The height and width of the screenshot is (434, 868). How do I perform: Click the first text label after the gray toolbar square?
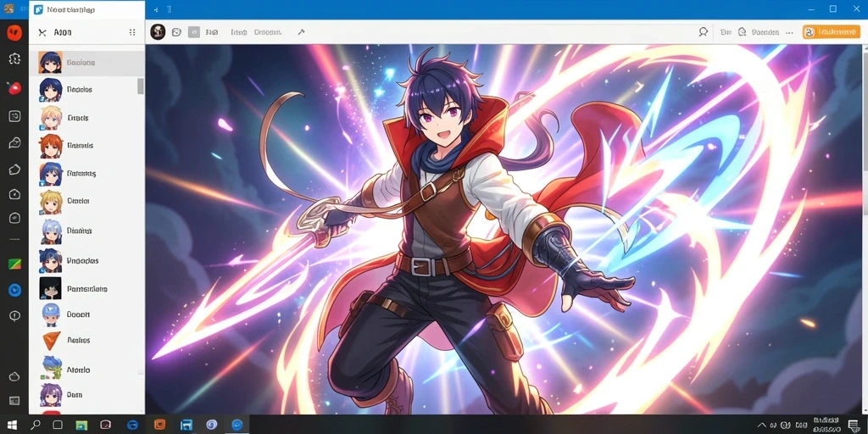pyautogui.click(x=211, y=32)
